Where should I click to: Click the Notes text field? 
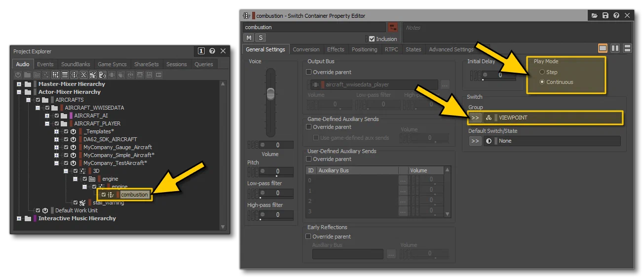tap(517, 32)
